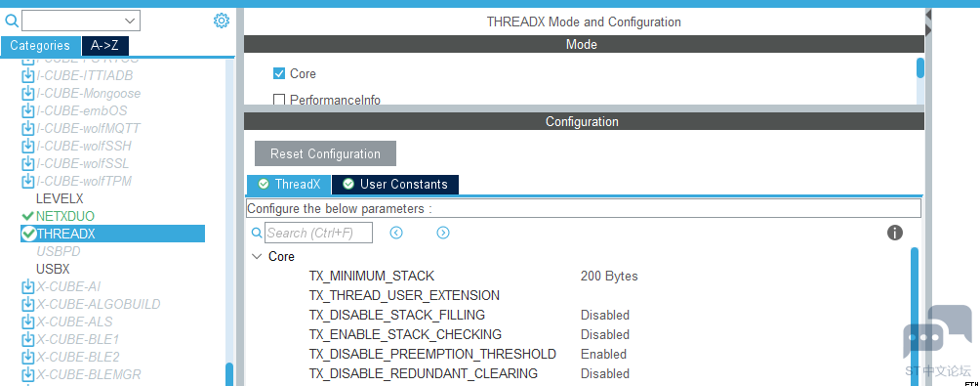Edit the TX_MINIMUM_STACK 200 Bytes value
This screenshot has width=980, height=386.
click(x=609, y=276)
